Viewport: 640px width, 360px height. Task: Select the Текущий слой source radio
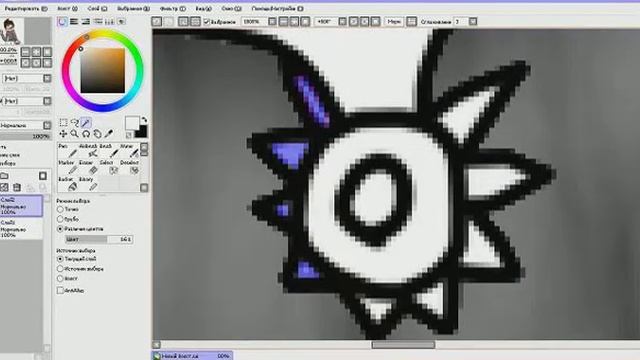pyautogui.click(x=60, y=259)
